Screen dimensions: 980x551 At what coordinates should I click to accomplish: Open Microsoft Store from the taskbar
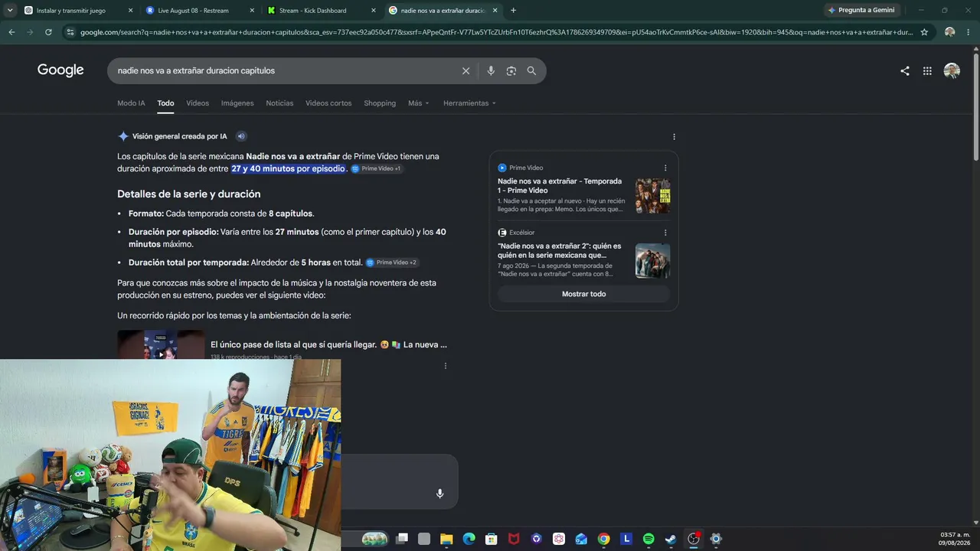coord(492,539)
